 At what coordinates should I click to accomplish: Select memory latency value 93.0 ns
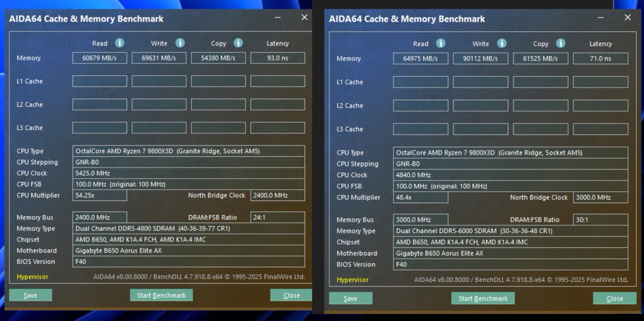277,58
